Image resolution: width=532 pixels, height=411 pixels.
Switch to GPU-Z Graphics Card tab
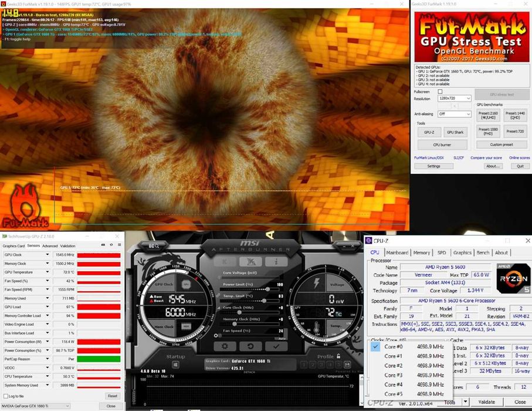pos(13,246)
